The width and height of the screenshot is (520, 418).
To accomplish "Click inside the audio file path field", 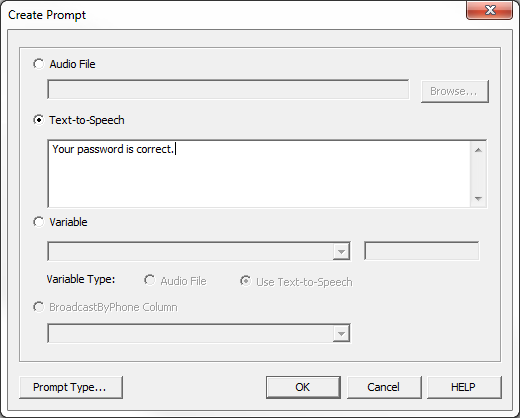I will (x=228, y=89).
